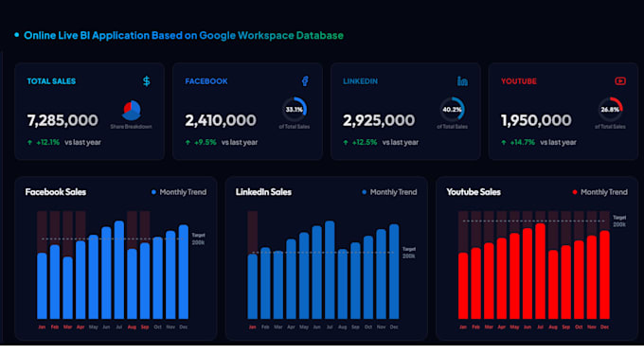Image resolution: width=644 pixels, height=353 pixels.
Task: Click the TOTAL SALES card heading
Action: click(x=51, y=81)
